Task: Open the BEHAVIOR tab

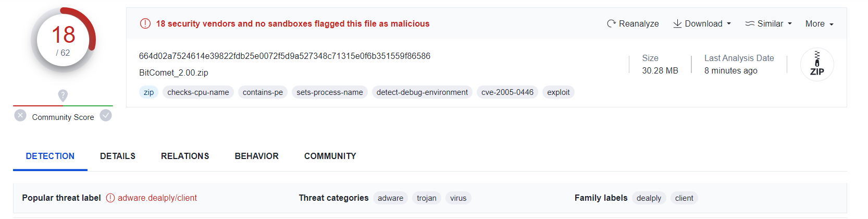Action: (x=256, y=156)
